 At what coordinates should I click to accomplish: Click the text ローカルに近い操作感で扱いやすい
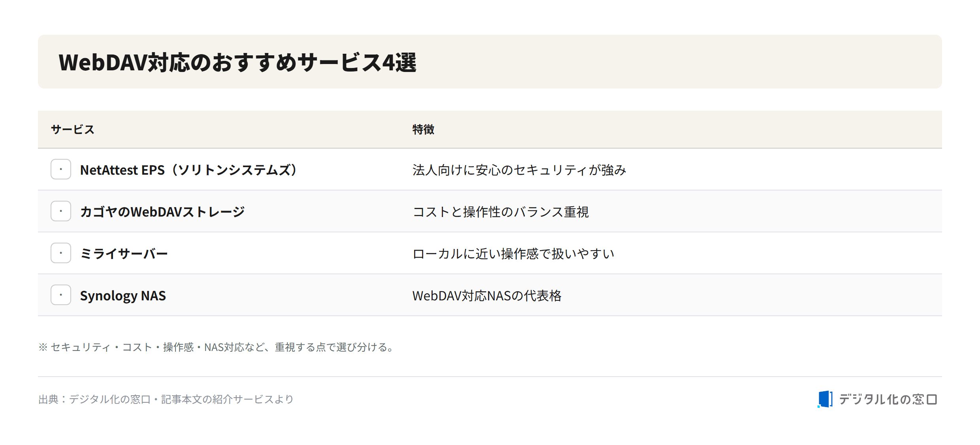click(x=513, y=254)
